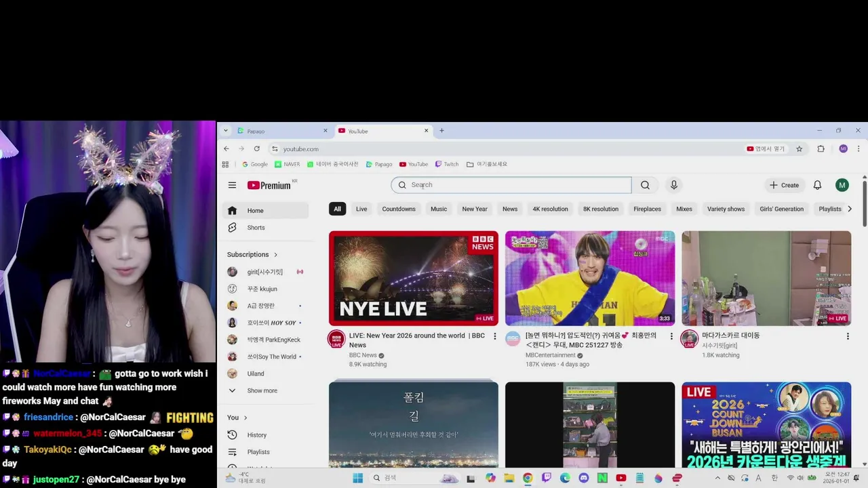
Task: Open Shorts in the sidebar
Action: (265, 228)
